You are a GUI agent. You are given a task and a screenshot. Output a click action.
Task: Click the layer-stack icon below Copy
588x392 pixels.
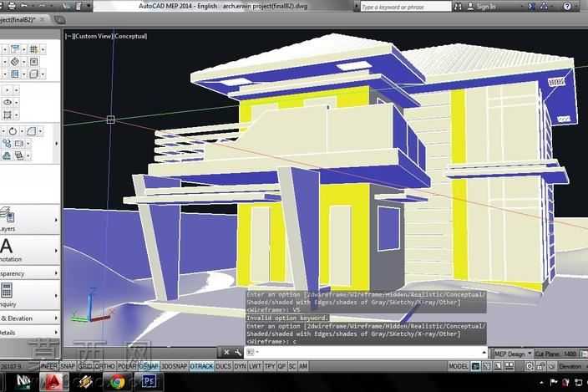(x=18, y=155)
